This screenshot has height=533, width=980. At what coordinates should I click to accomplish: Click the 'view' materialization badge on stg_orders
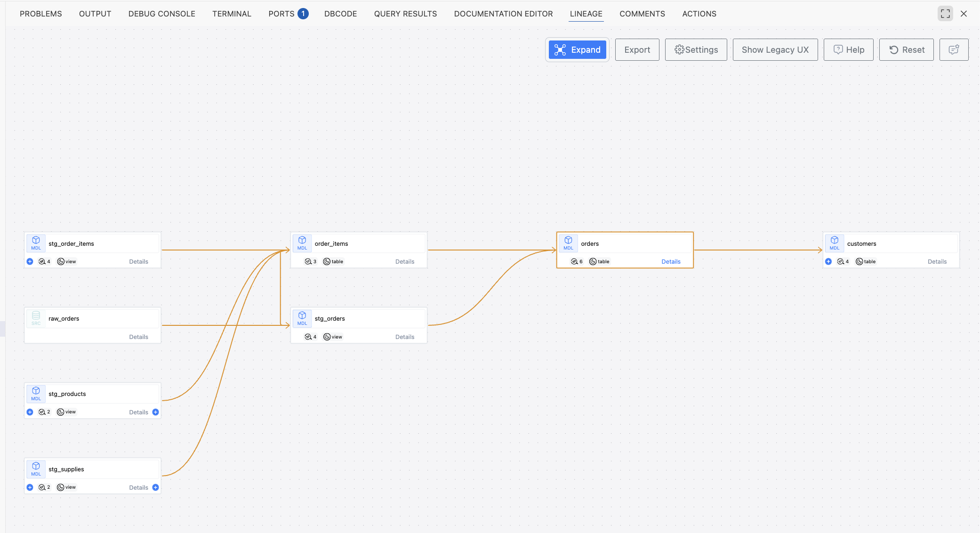(x=333, y=337)
